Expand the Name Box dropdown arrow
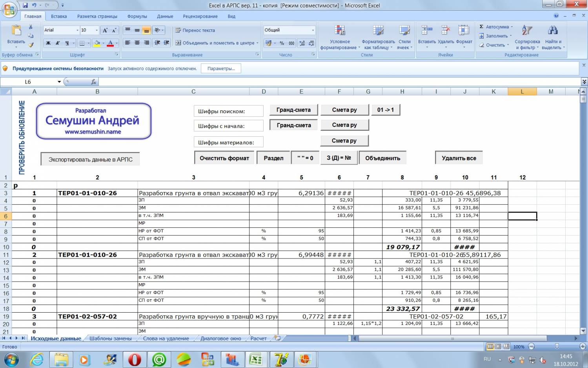588x368 pixels. click(x=59, y=82)
